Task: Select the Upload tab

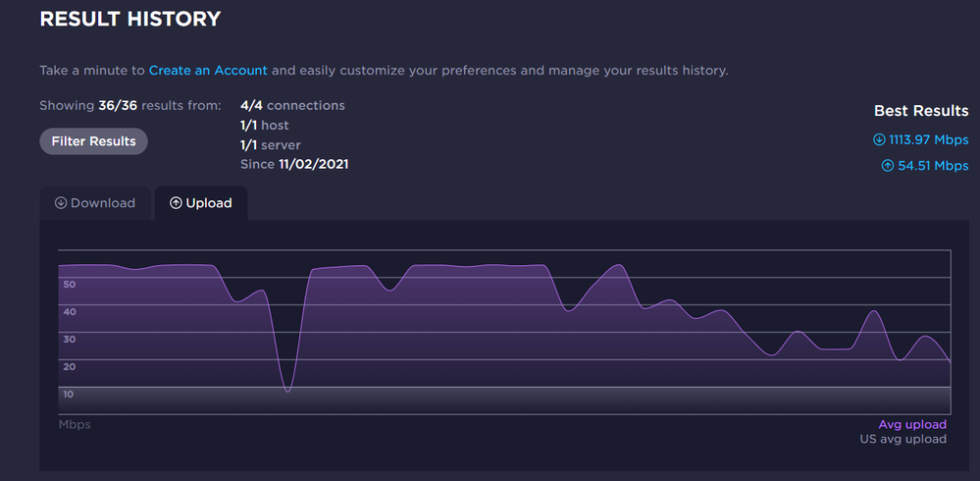Action: (x=201, y=203)
